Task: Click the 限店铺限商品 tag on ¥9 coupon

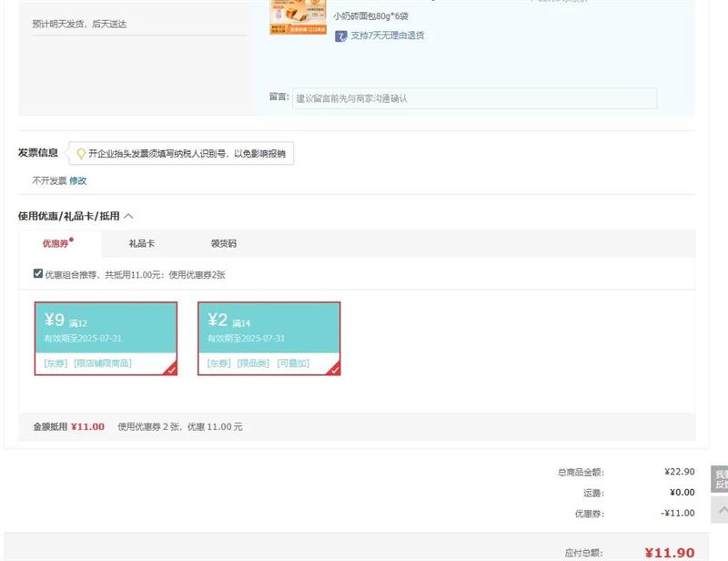Action: (x=103, y=363)
